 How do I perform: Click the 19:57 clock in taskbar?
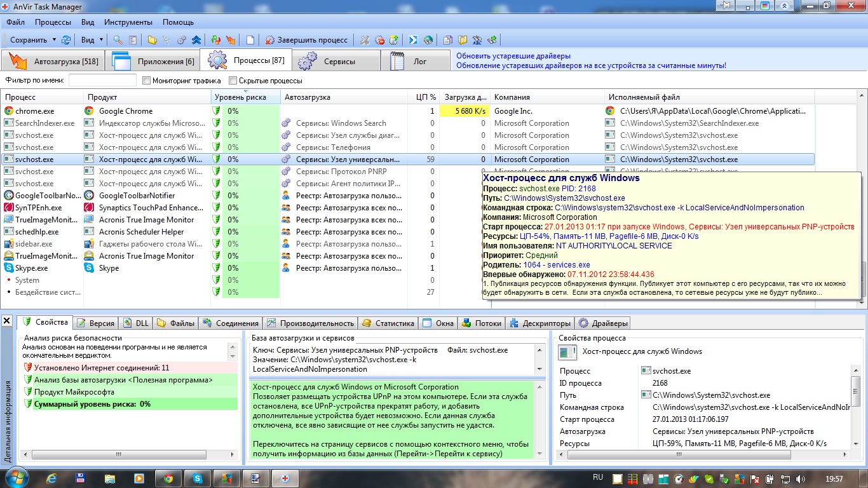coord(833,478)
